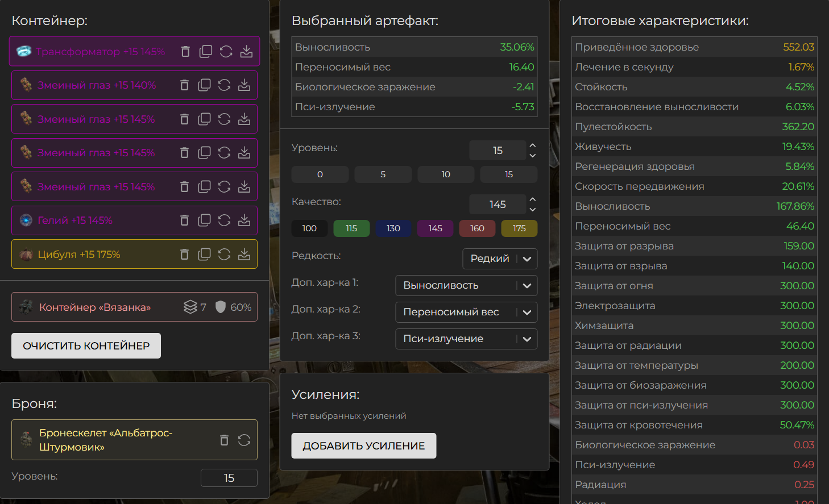The height and width of the screenshot is (504, 829).
Task: Set artifact level preset to 10
Action: (446, 174)
